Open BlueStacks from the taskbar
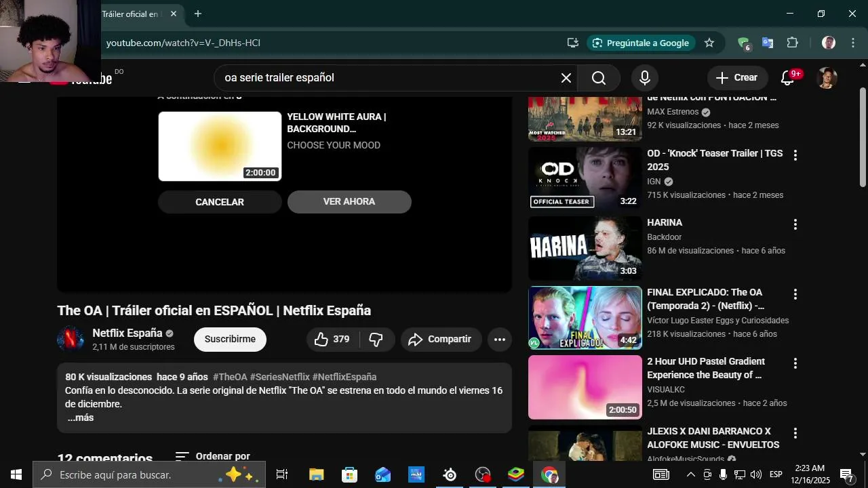The height and width of the screenshot is (488, 868). [x=516, y=474]
